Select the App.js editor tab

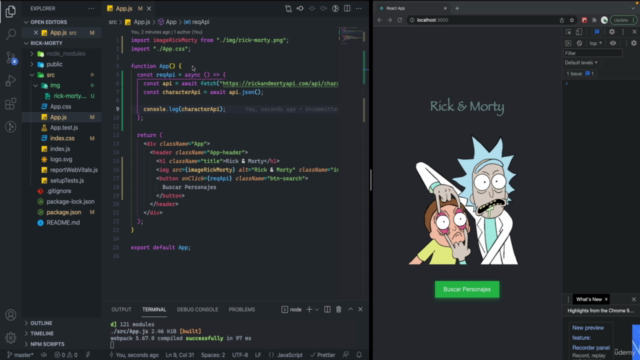click(129, 9)
